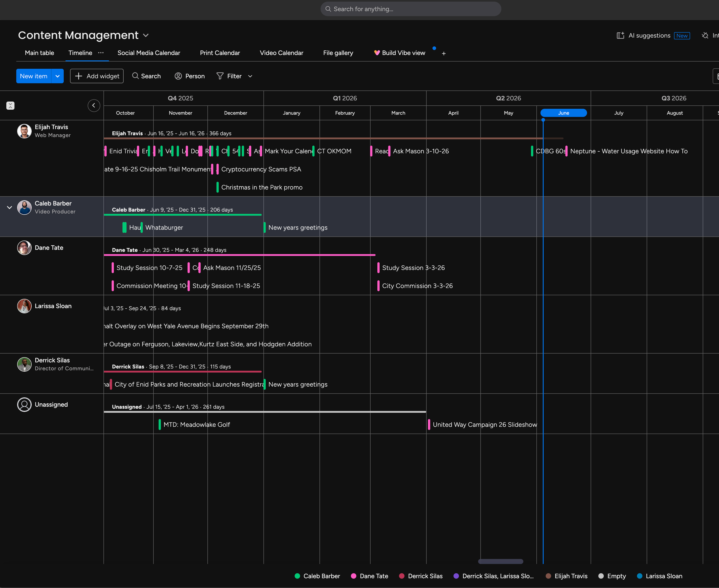Toggle Caleb Barber in the legend
Screen dimensions: 719x588
click(317, 576)
